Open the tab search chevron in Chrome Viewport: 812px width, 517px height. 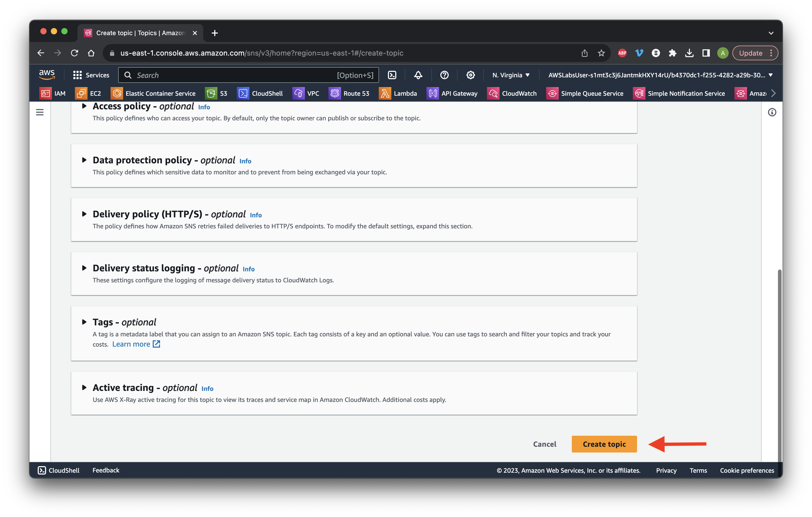pos(771,33)
